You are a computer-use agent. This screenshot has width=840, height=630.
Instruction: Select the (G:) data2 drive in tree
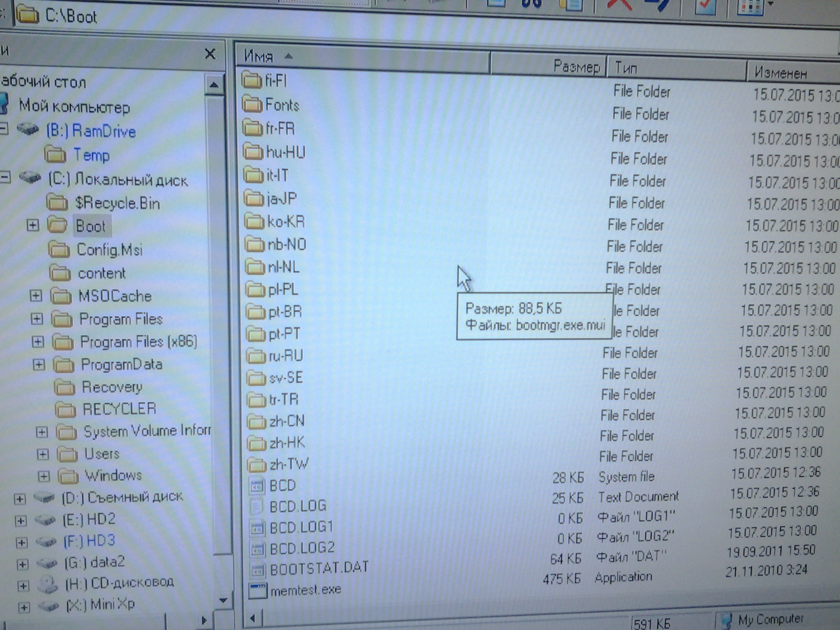click(x=94, y=562)
